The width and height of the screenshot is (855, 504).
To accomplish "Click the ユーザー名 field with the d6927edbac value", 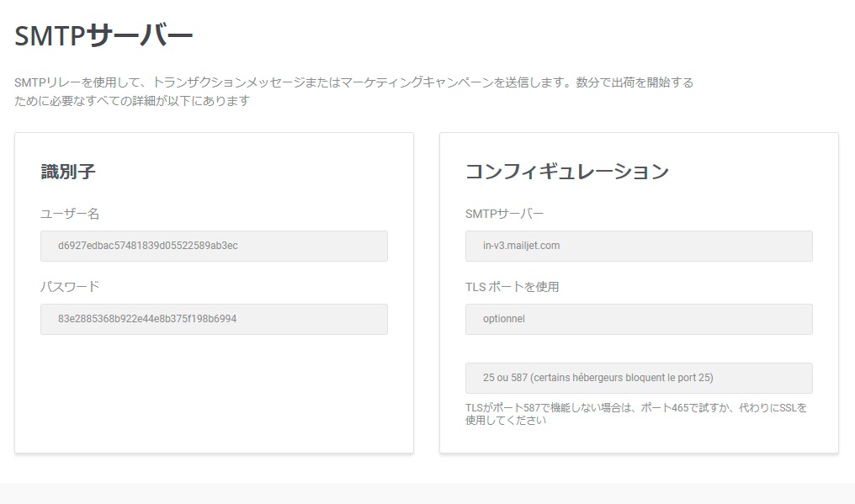I will point(214,246).
